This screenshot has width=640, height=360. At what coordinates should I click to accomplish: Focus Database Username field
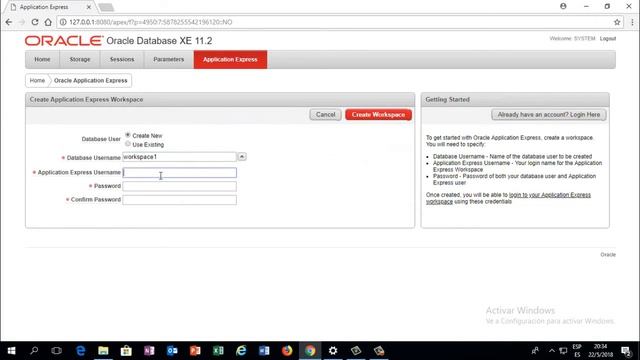coord(179,157)
